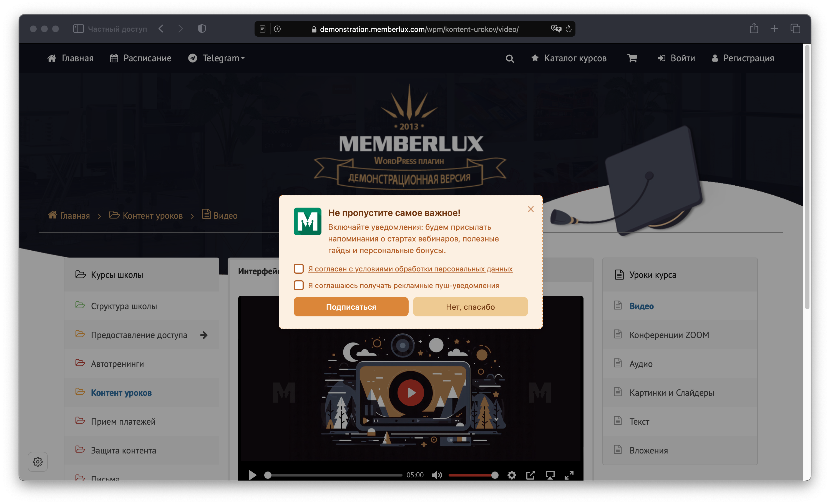Click the MEMBERLUX logo banner

pos(410,137)
